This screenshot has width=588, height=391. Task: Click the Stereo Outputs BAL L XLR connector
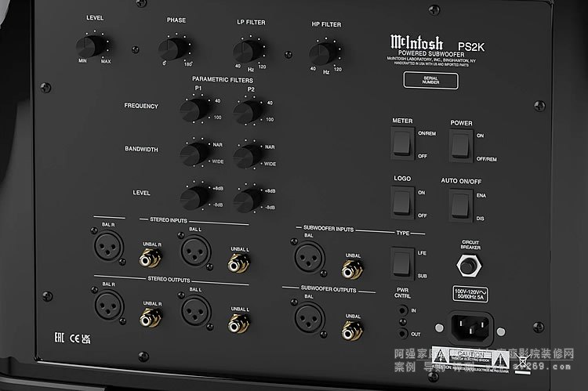click(x=194, y=308)
